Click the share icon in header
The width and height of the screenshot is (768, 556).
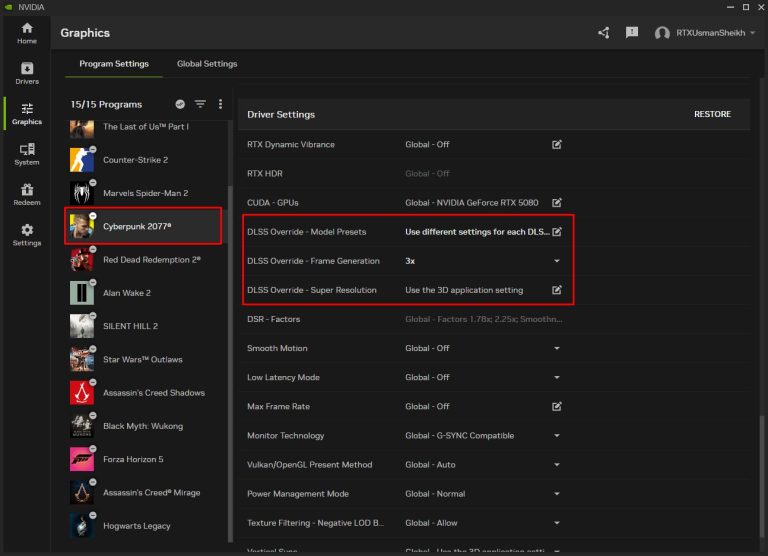604,33
